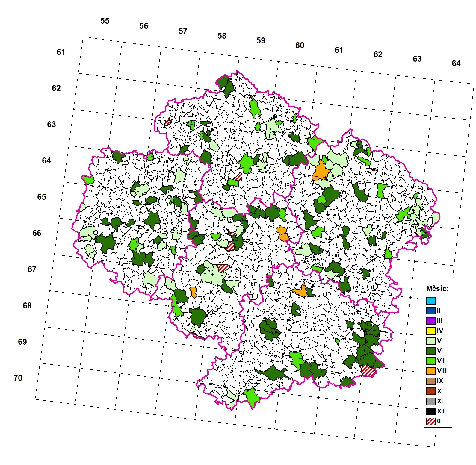Click the legend label "X"
The width and height of the screenshot is (476, 465).
(x=439, y=391)
